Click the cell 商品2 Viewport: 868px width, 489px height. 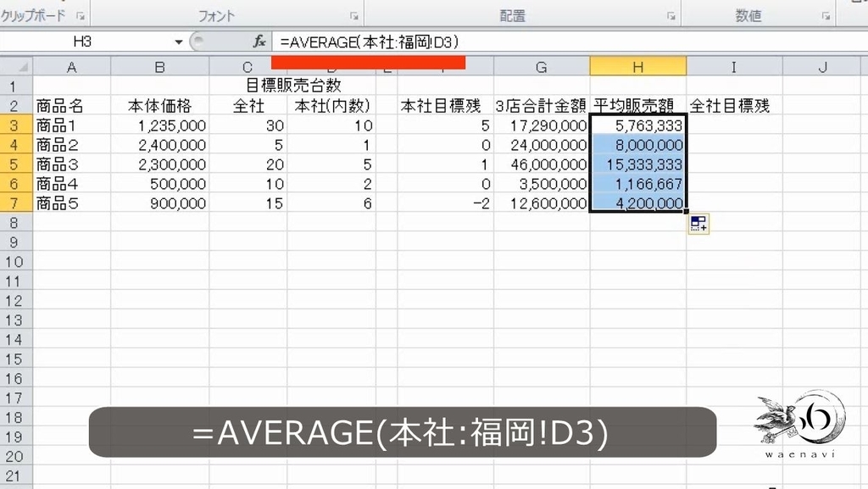(72, 145)
